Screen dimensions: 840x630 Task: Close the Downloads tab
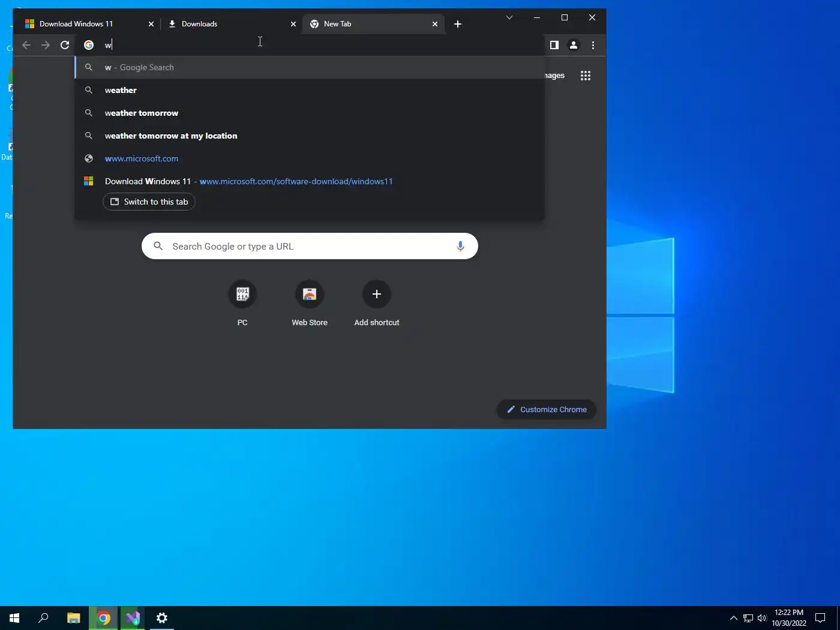(293, 24)
